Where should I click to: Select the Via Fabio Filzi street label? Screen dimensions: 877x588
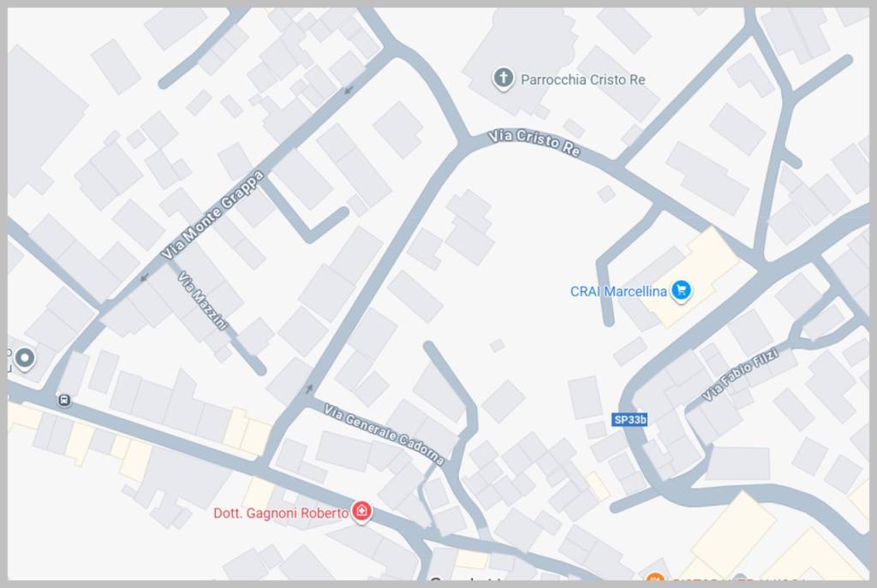pos(739,374)
